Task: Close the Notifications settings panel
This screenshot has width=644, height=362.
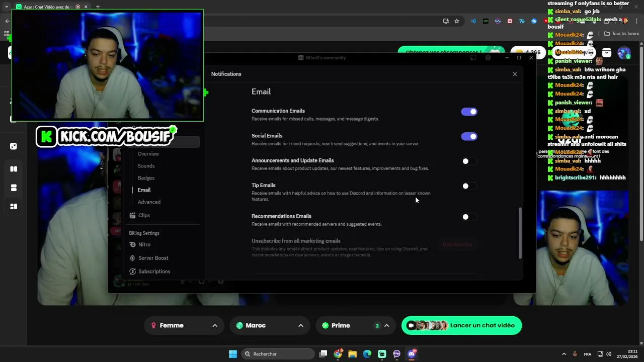Action: (515, 74)
